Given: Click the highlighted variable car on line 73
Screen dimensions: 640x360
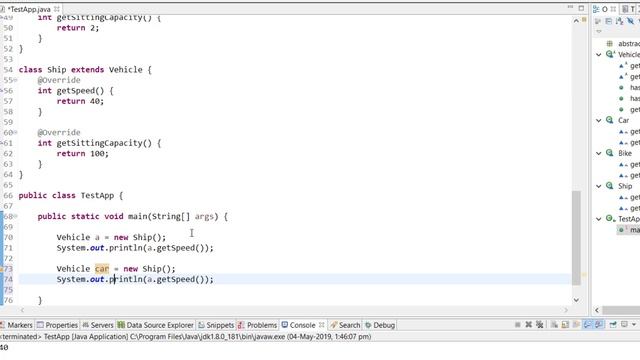Looking at the screenshot, I should [x=102, y=269].
